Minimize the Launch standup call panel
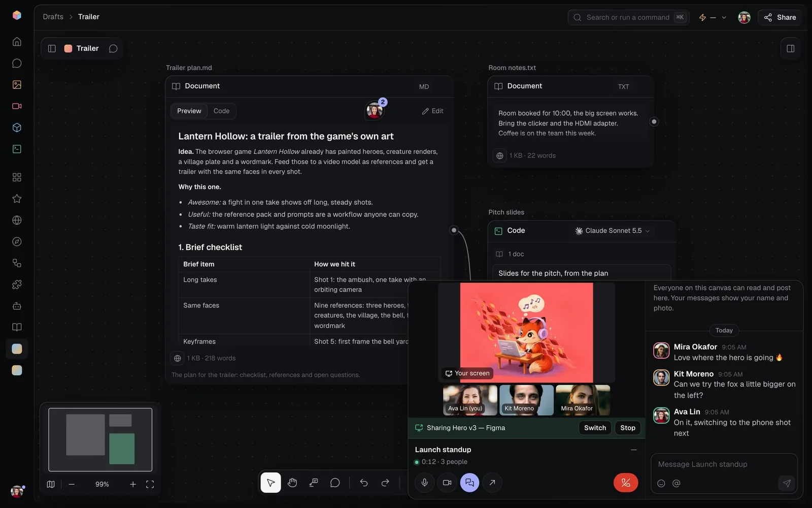Image resolution: width=812 pixels, height=508 pixels. coord(633,450)
